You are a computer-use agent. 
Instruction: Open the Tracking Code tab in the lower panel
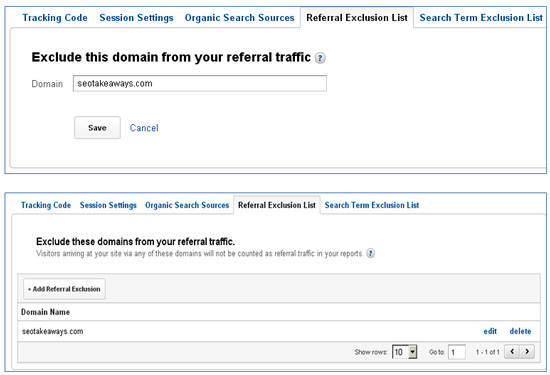coord(46,205)
